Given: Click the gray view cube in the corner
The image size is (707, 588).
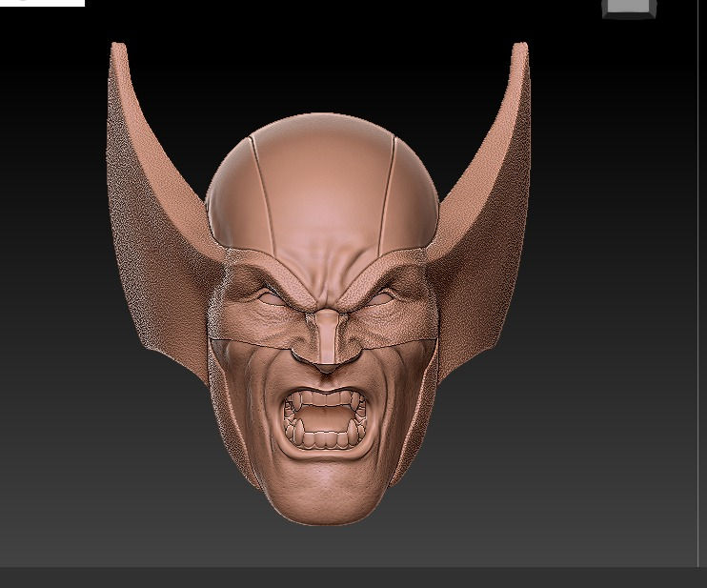Looking at the screenshot, I should [x=630, y=9].
